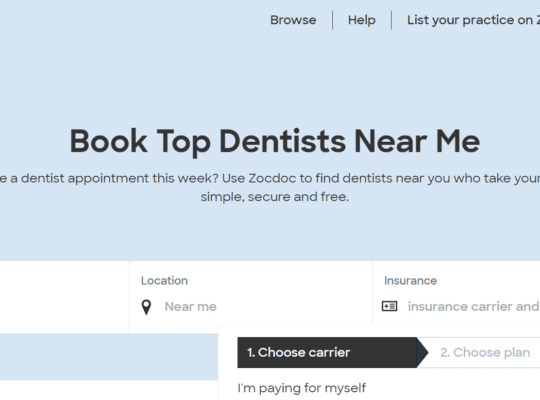Click the blank search field left of Location

64,297
